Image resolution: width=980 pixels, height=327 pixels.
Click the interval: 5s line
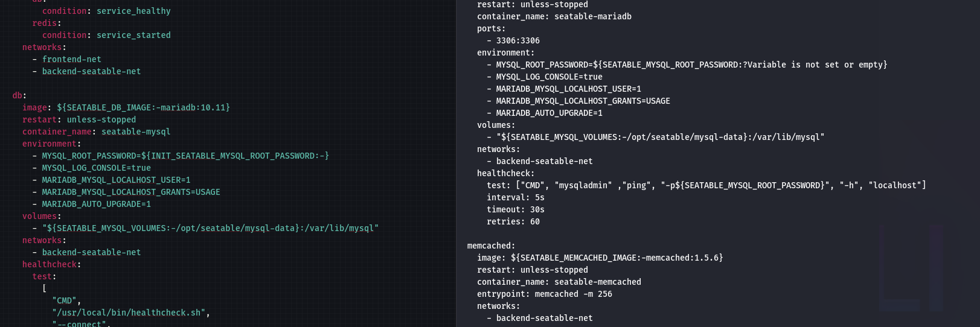pos(516,197)
